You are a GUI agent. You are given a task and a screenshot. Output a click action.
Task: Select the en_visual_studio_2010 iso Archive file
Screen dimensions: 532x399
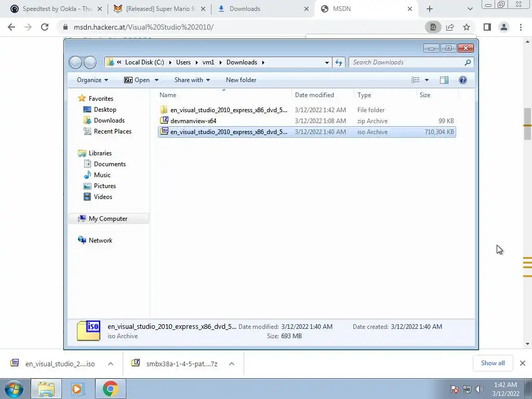tap(307, 131)
